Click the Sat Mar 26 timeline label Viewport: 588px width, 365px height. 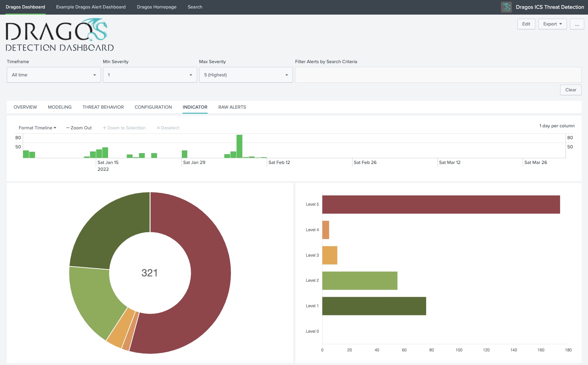536,163
